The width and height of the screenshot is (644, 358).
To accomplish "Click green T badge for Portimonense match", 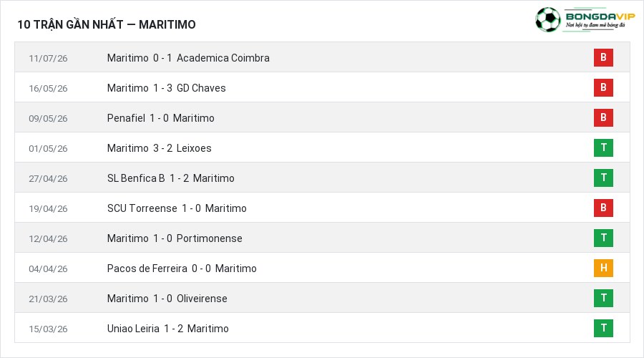I will point(603,238).
